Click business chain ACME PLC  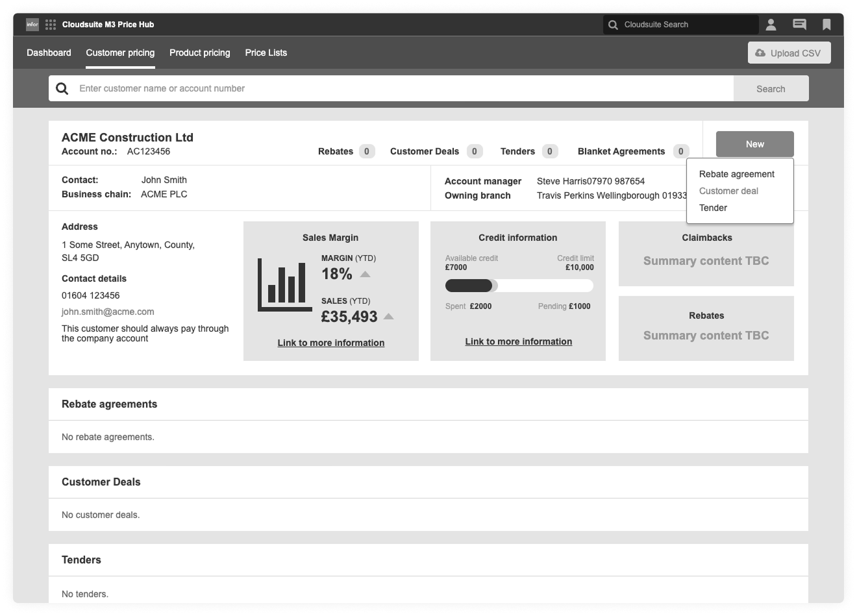164,194
